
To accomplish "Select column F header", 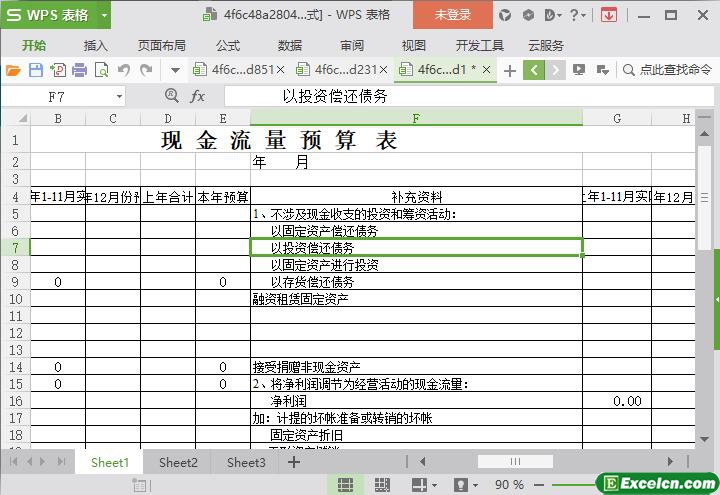I will pos(416,118).
